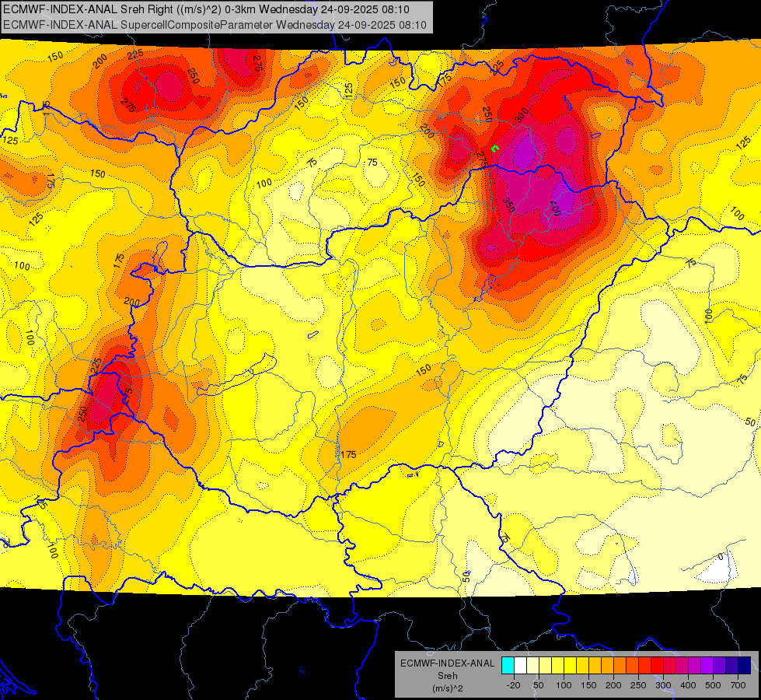Click the legend value 500
The image size is (761, 700).
pyautogui.click(x=713, y=685)
